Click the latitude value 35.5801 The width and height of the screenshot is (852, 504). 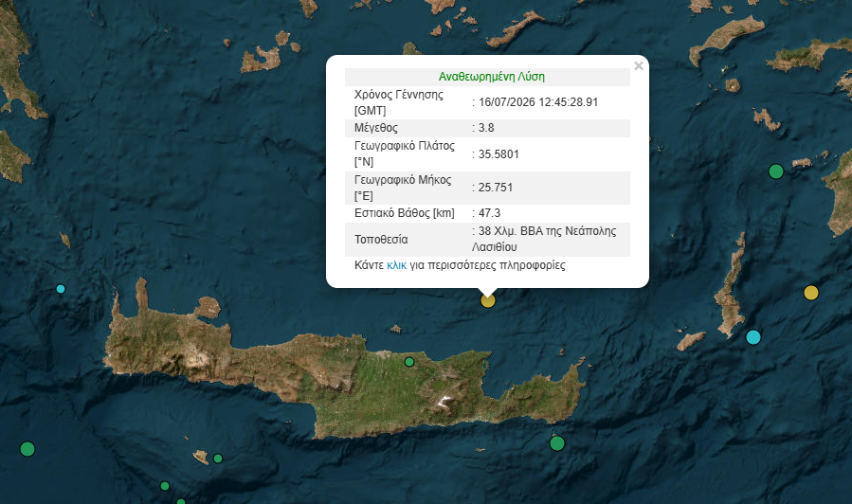coord(499,154)
